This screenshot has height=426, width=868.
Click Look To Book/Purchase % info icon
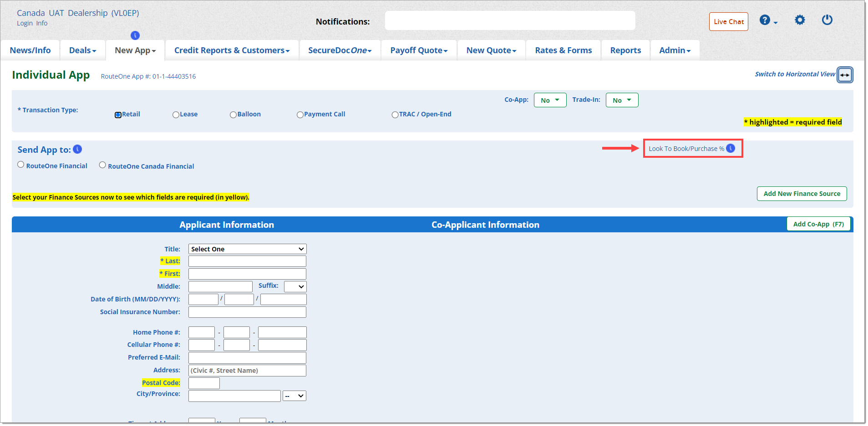pos(731,148)
